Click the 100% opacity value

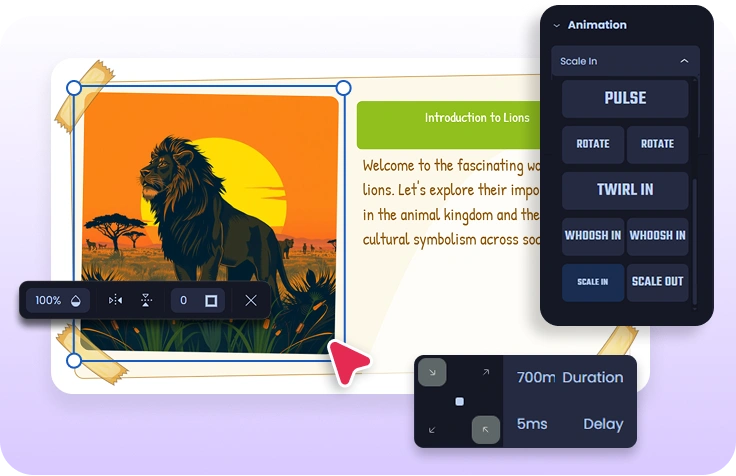pos(48,300)
